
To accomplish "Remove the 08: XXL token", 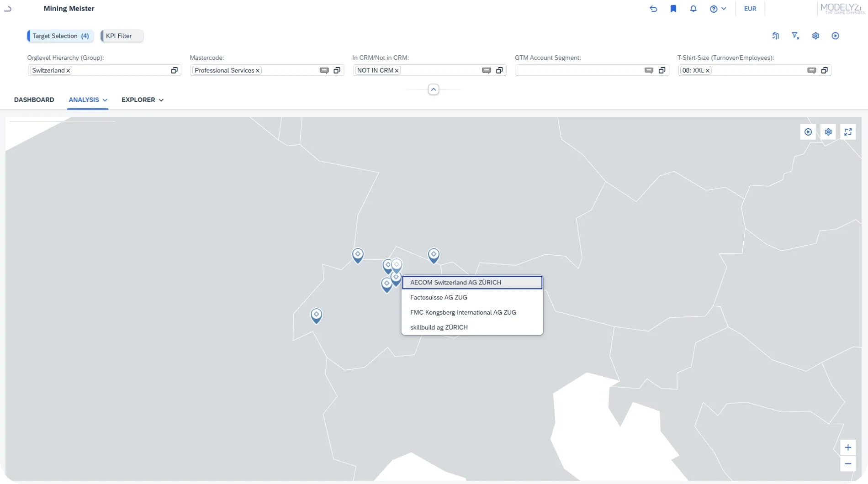I will click(708, 70).
